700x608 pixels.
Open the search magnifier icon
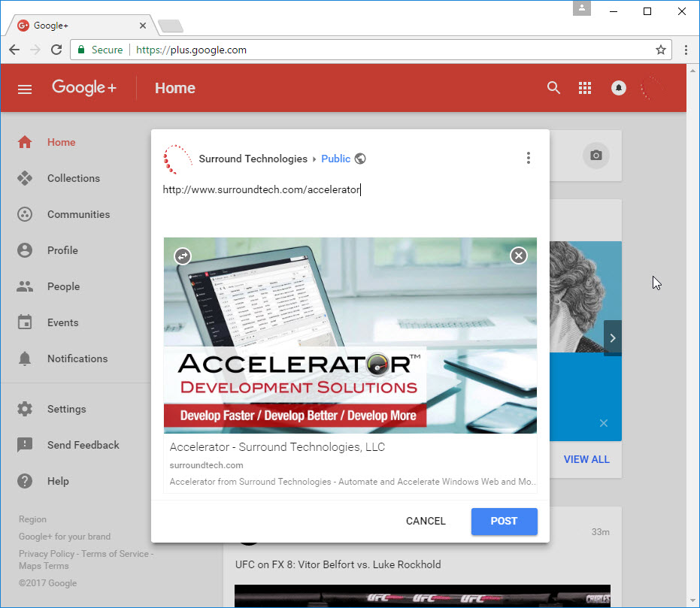pos(553,87)
